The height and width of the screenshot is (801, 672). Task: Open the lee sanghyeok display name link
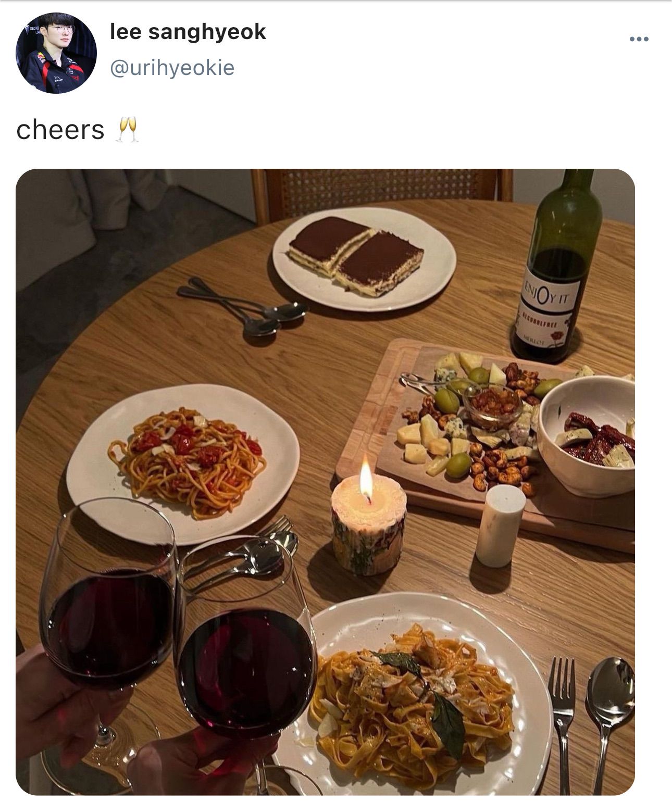pyautogui.click(x=188, y=32)
